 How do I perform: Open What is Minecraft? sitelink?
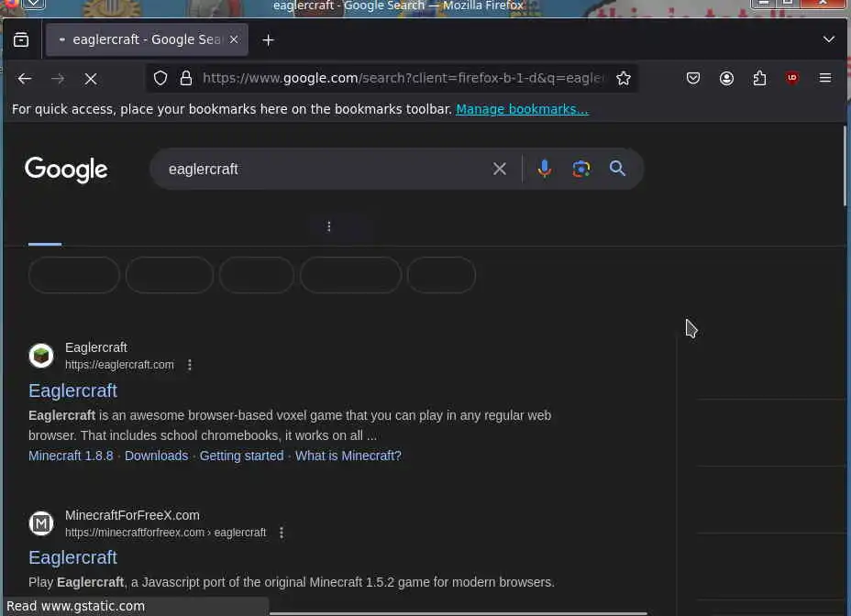[x=348, y=456]
